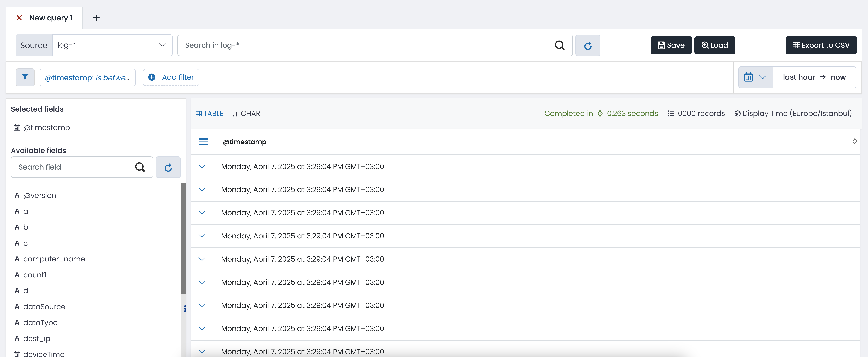Click Add filter

171,77
